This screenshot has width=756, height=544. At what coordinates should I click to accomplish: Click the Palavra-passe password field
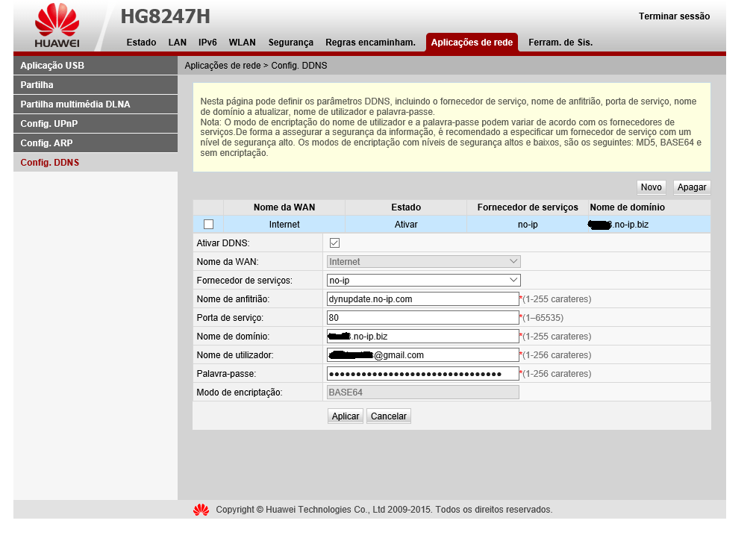click(422, 374)
